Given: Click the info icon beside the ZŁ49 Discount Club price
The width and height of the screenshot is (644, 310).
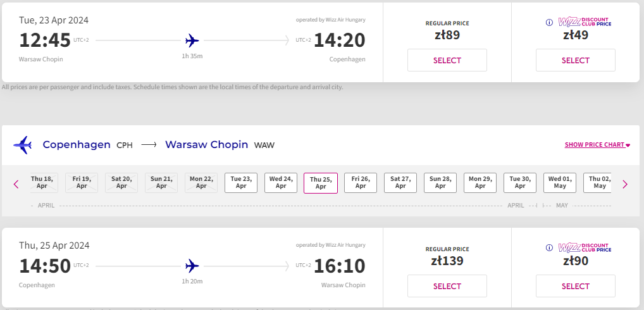Looking at the screenshot, I should pyautogui.click(x=549, y=23).
